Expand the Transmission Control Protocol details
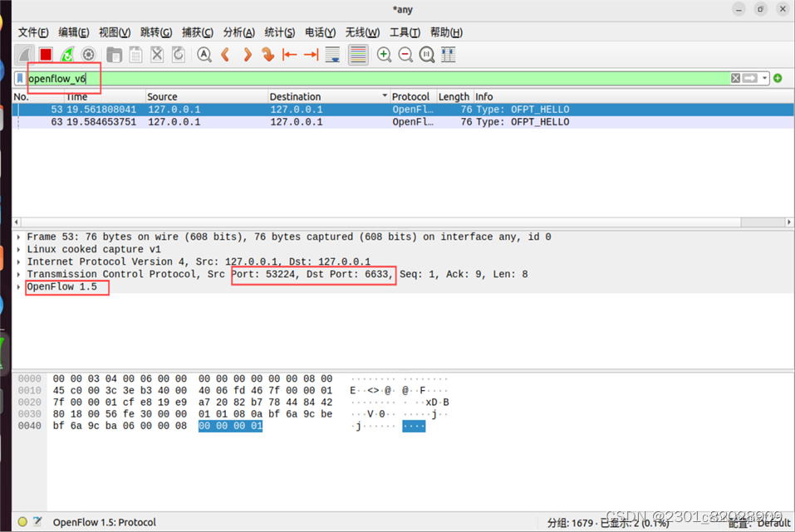795x532 pixels. pos(18,274)
